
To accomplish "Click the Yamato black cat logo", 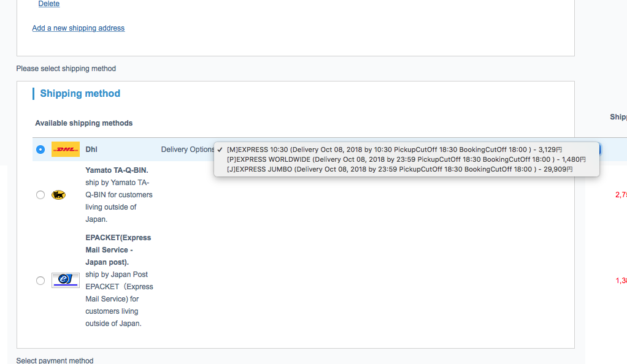I will click(x=59, y=195).
